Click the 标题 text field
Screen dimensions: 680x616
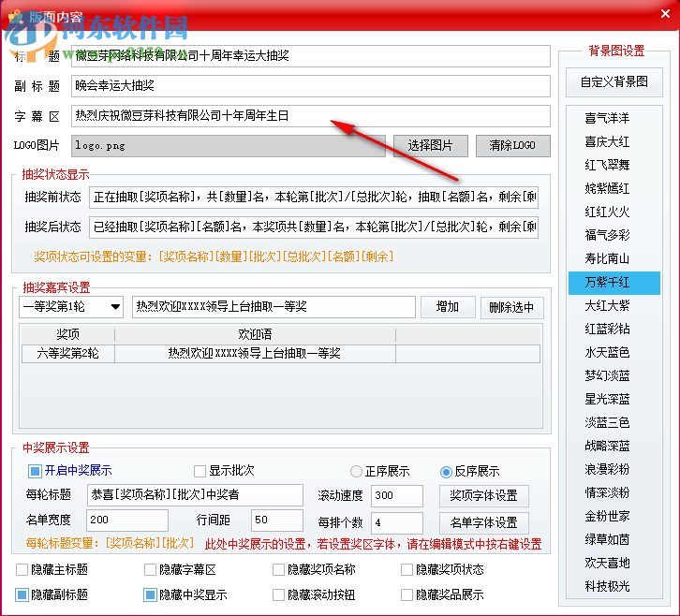311,56
